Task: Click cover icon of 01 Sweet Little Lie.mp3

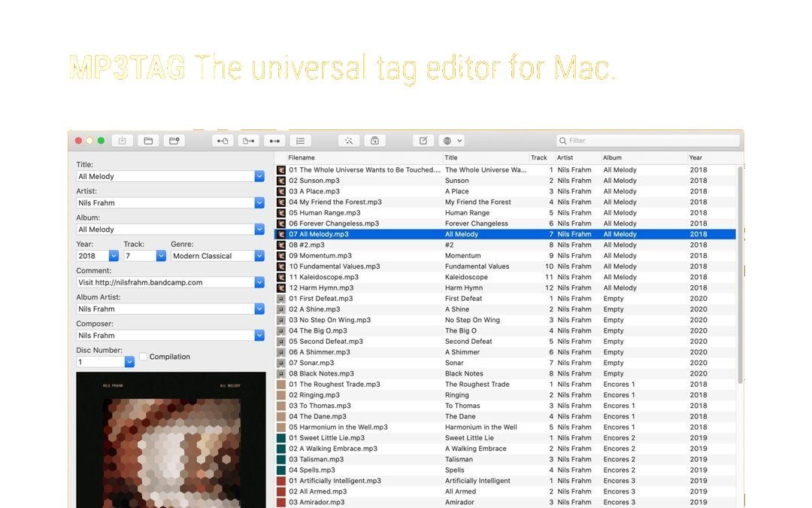Action: (281, 438)
